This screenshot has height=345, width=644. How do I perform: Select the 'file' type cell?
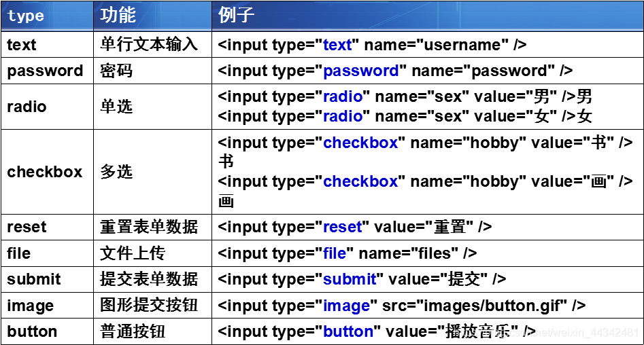[x=47, y=253]
